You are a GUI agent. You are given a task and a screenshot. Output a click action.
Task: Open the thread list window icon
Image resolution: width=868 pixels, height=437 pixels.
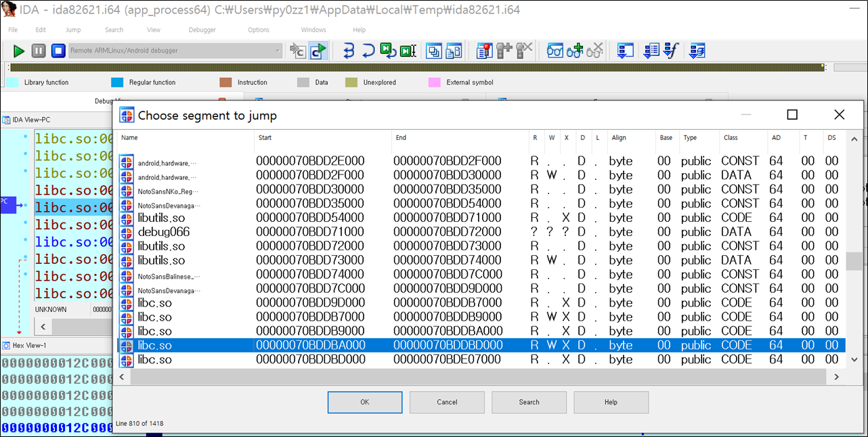(x=434, y=51)
